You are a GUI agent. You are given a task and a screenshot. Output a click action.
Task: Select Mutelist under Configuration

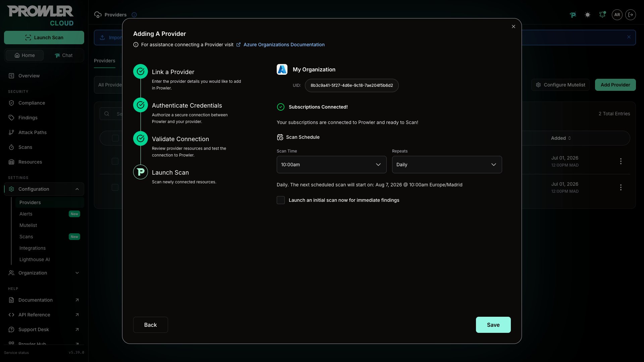coord(50,225)
